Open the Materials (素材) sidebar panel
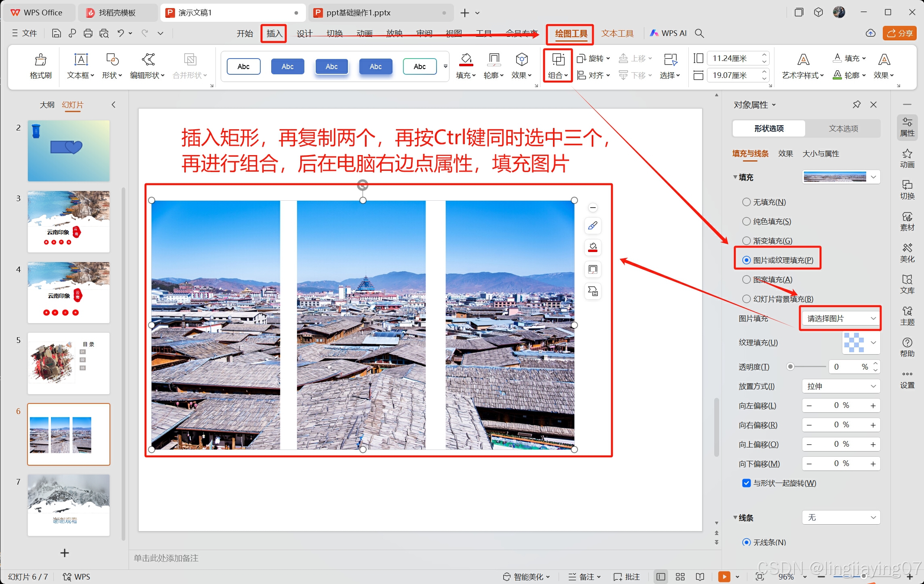The height and width of the screenshot is (584, 924). 907,221
